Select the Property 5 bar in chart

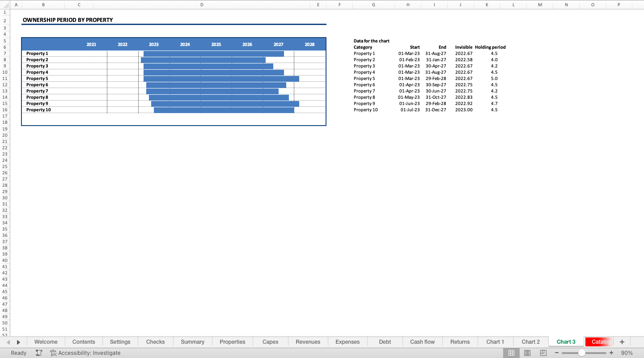tap(221, 79)
